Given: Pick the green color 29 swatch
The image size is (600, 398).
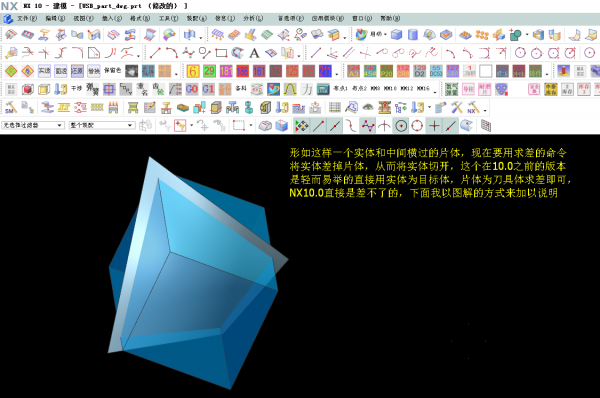Looking at the screenshot, I should coord(209,71).
